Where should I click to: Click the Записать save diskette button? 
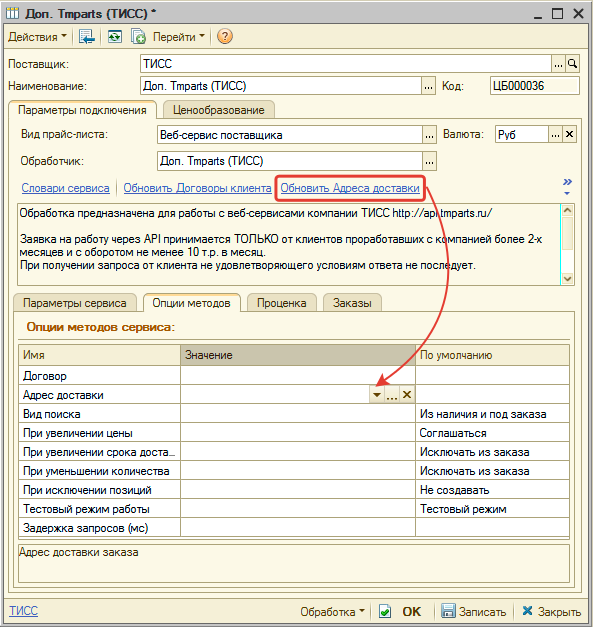[x=473, y=611]
